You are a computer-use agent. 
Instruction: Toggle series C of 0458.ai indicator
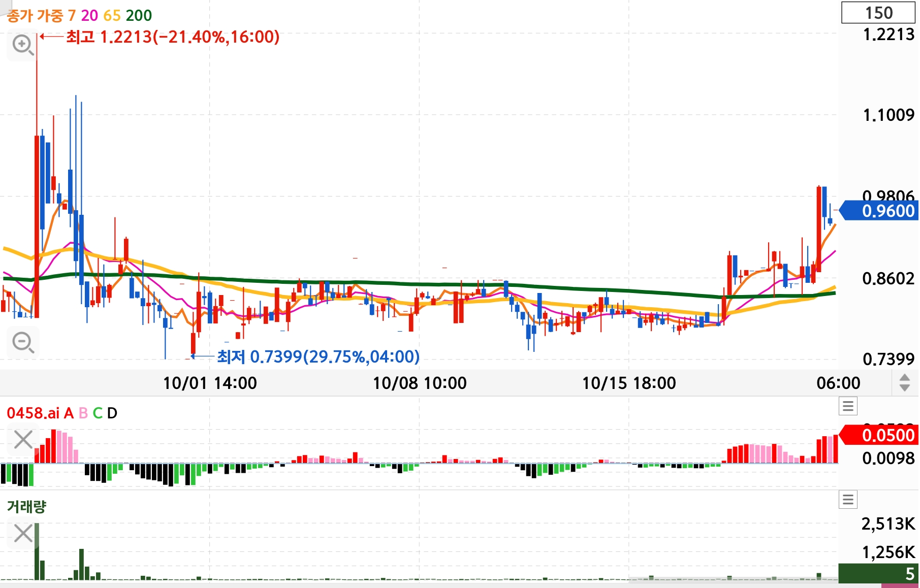98,413
